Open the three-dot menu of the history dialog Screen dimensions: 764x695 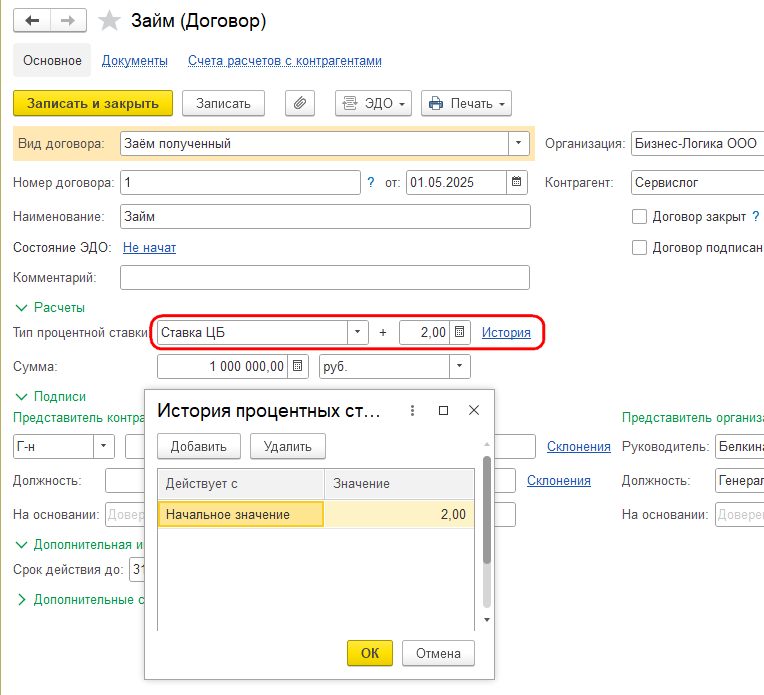pos(412,410)
